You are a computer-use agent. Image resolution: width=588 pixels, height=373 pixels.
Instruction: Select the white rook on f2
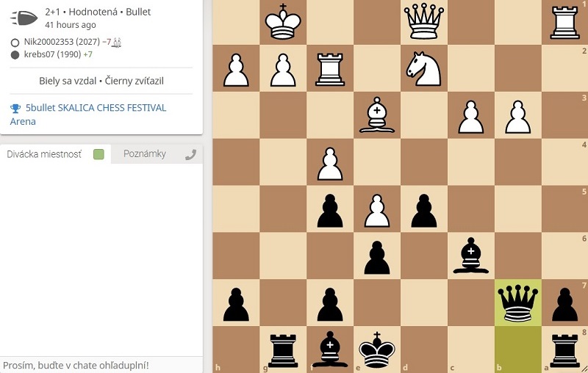coord(330,68)
